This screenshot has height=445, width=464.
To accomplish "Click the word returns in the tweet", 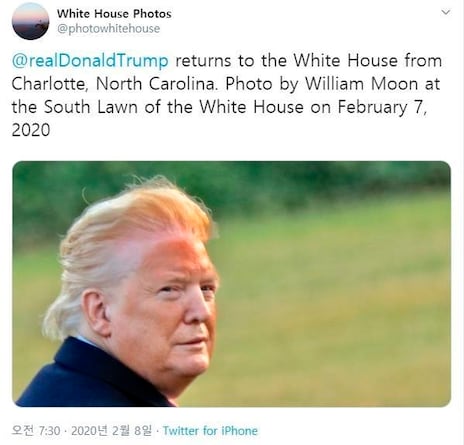I will (x=203, y=61).
